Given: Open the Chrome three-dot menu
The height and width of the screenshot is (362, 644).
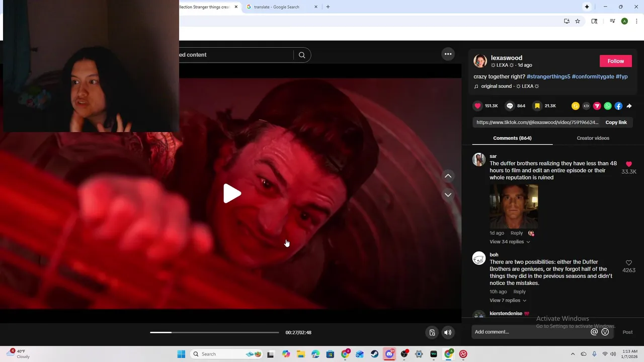Looking at the screenshot, I should click(637, 21).
